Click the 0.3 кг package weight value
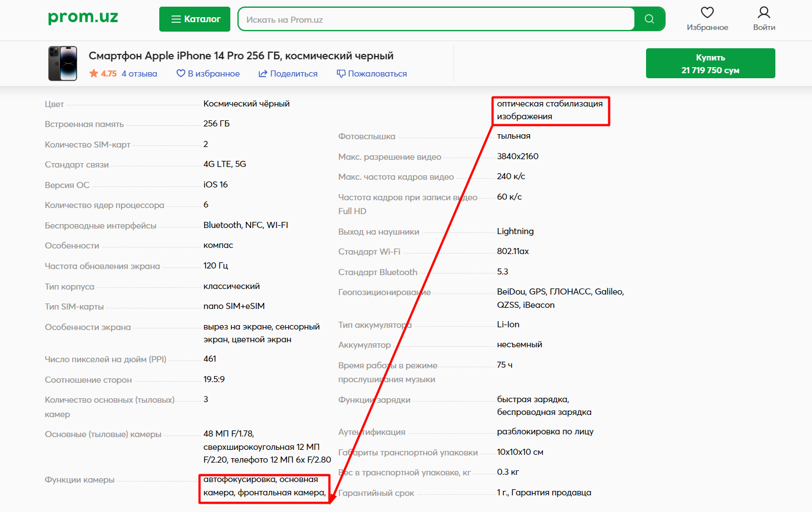 coord(508,472)
